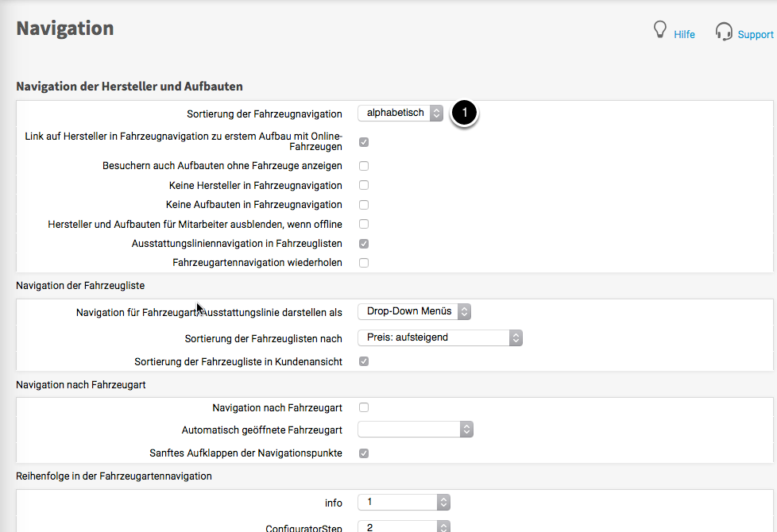Click the black number 1 annotation marker

pos(464,114)
